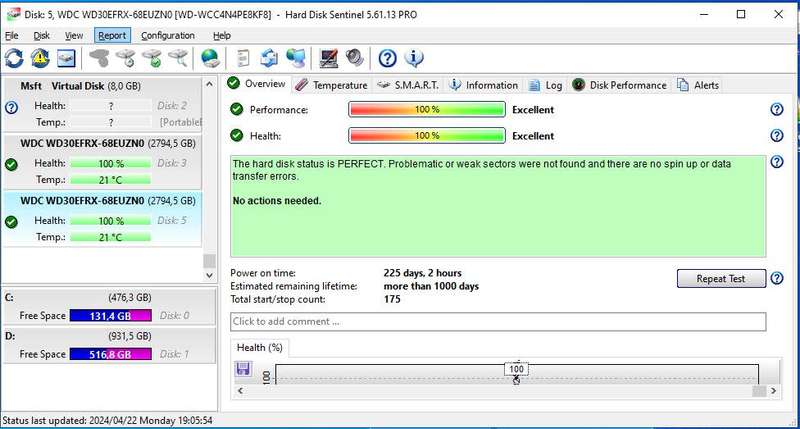The height and width of the screenshot is (429, 800).
Task: Click the speaker sound toolbar icon
Action: [355, 58]
